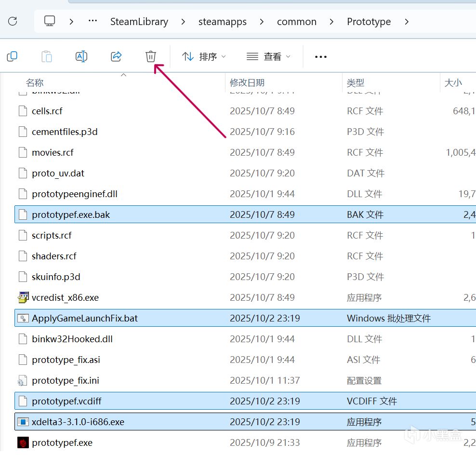Sort by the 修改日期 column header
Image resolution: width=476 pixels, height=455 pixels.
247,82
